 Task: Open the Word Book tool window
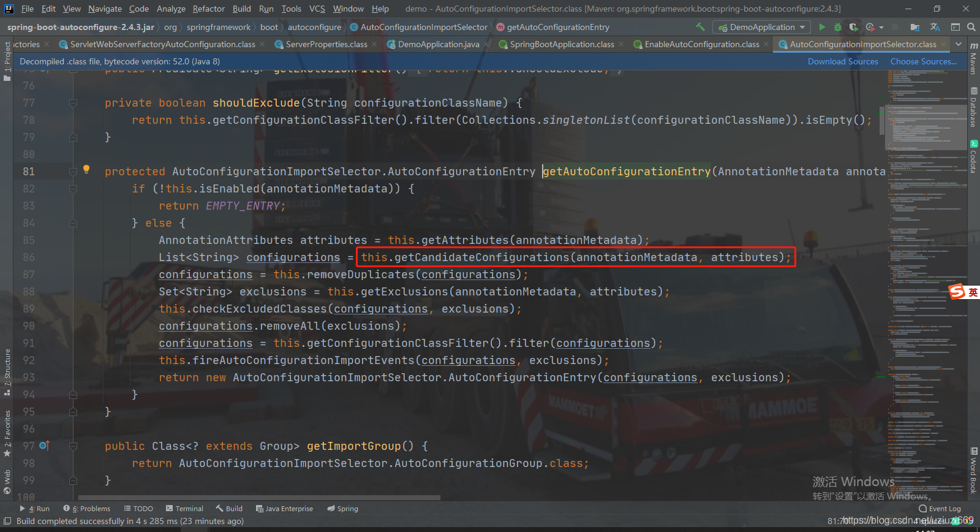point(973,471)
